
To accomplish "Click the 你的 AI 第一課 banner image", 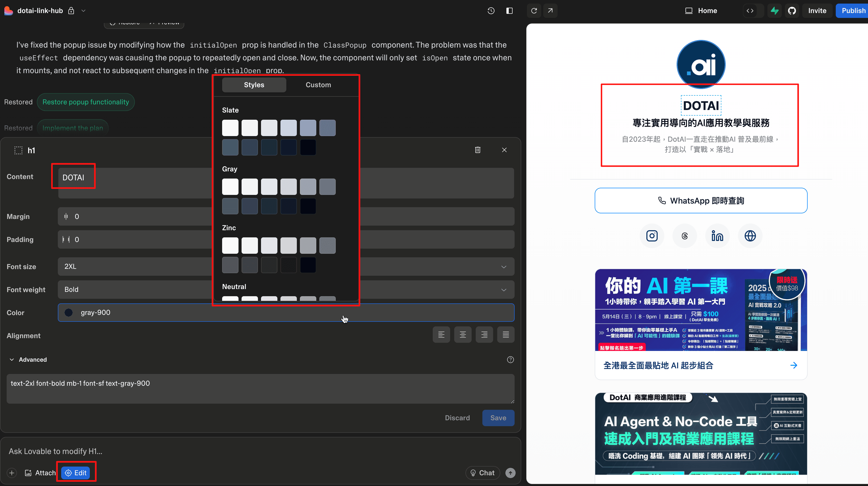I will [x=701, y=310].
